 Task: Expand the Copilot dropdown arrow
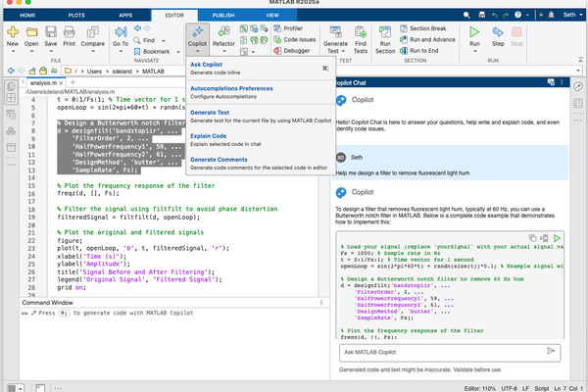tap(200, 51)
